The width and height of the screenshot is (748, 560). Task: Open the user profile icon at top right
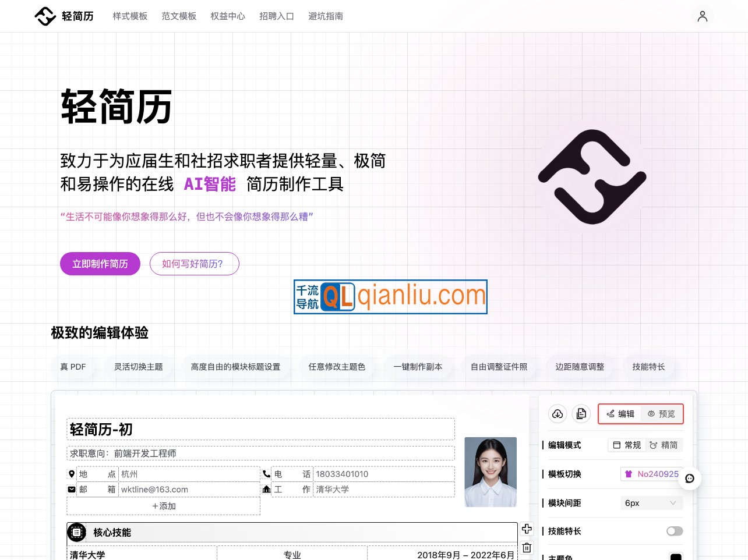pyautogui.click(x=703, y=16)
